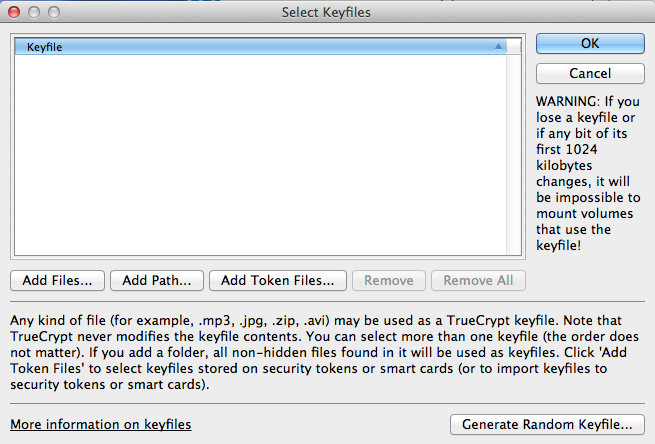Click the disabled Remove All button

[x=478, y=280]
